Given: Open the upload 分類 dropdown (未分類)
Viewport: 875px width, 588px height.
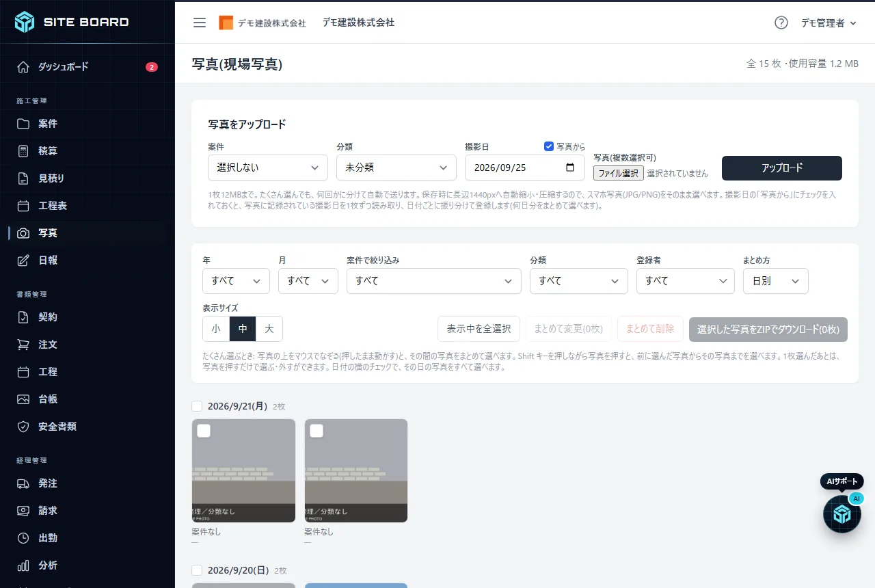Looking at the screenshot, I should 396,168.
